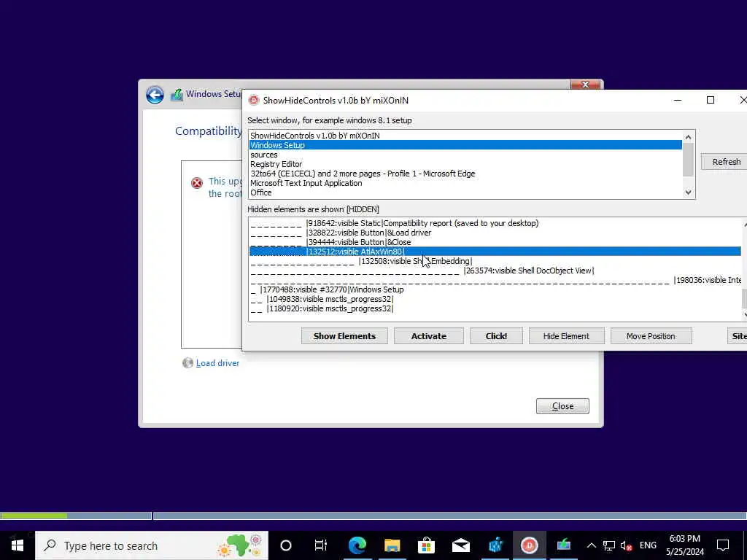This screenshot has height=560, width=747.
Task: Select the 328822 Button &Load driver element
Action: [x=495, y=233]
